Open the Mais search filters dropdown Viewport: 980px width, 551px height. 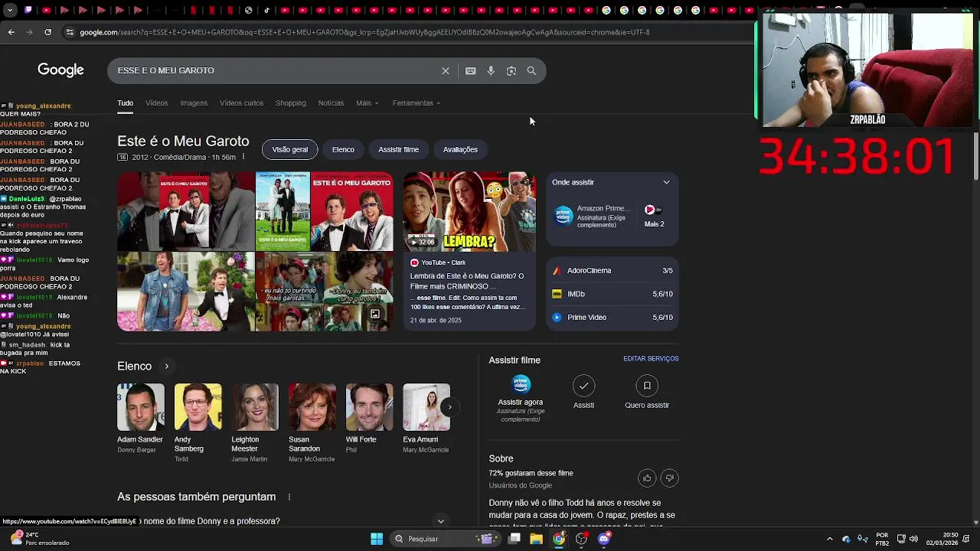tap(367, 103)
